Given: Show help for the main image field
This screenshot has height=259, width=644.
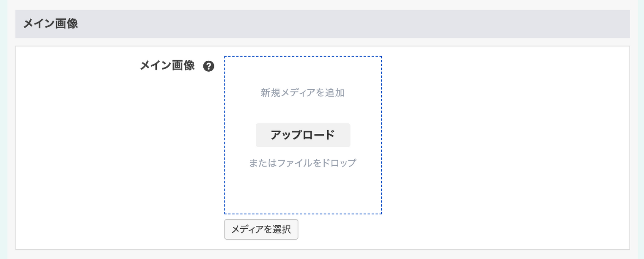Looking at the screenshot, I should pyautogui.click(x=209, y=66).
